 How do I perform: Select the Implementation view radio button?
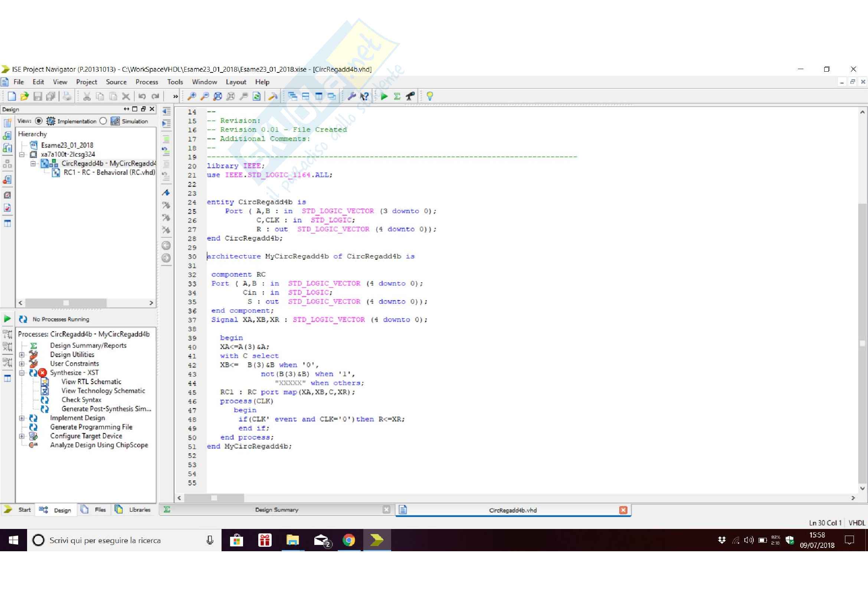pyautogui.click(x=39, y=121)
